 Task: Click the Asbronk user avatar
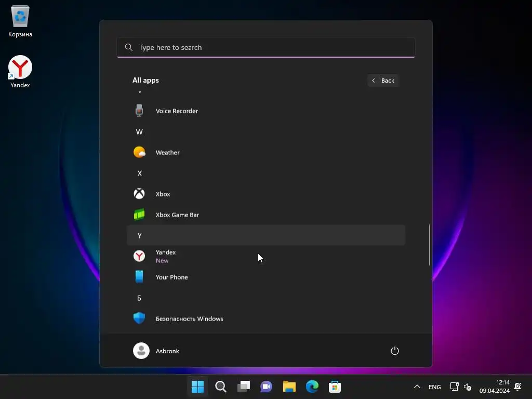141,351
